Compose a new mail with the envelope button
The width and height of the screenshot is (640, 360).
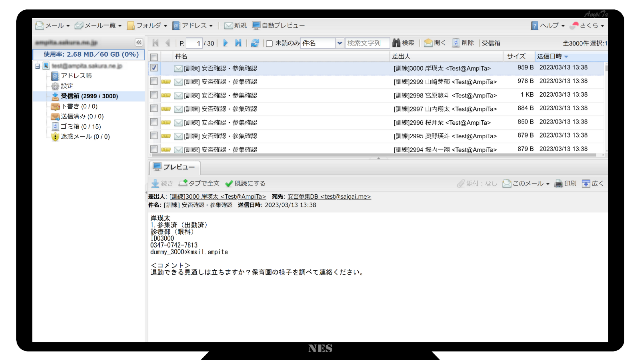pyautogui.click(x=235, y=26)
